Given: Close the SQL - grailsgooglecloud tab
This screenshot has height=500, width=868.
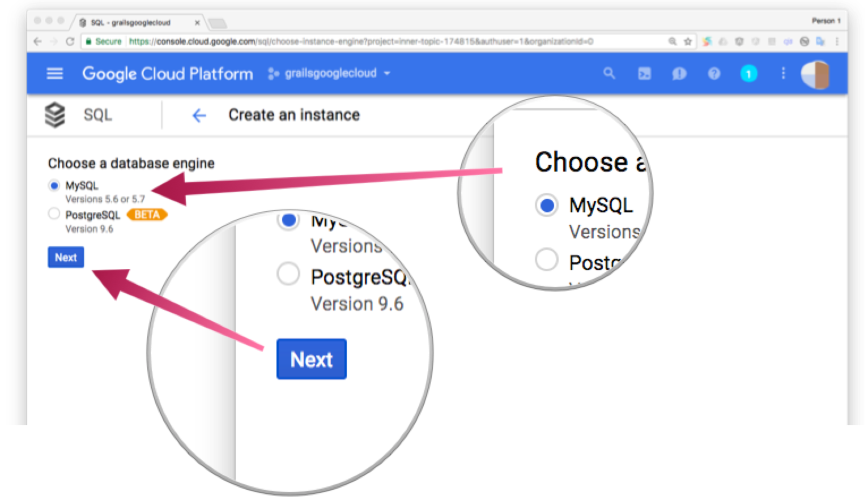Looking at the screenshot, I should click(197, 23).
